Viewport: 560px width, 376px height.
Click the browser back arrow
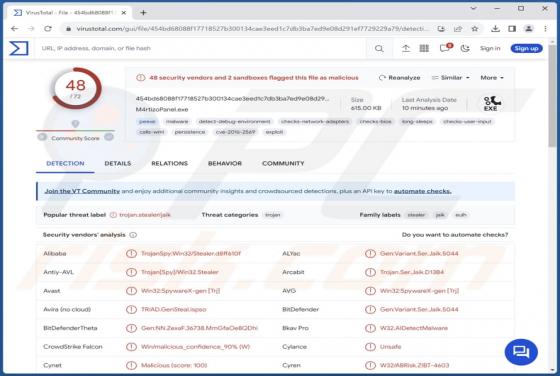pyautogui.click(x=14, y=29)
